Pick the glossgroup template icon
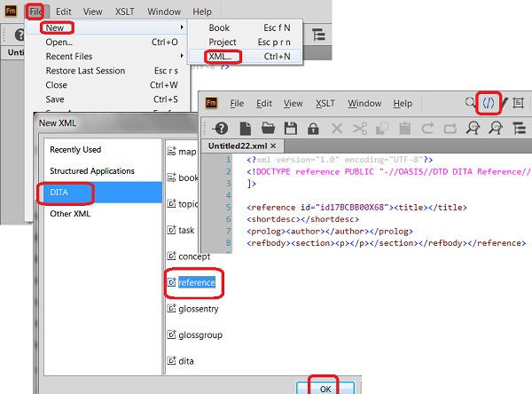 point(171,335)
